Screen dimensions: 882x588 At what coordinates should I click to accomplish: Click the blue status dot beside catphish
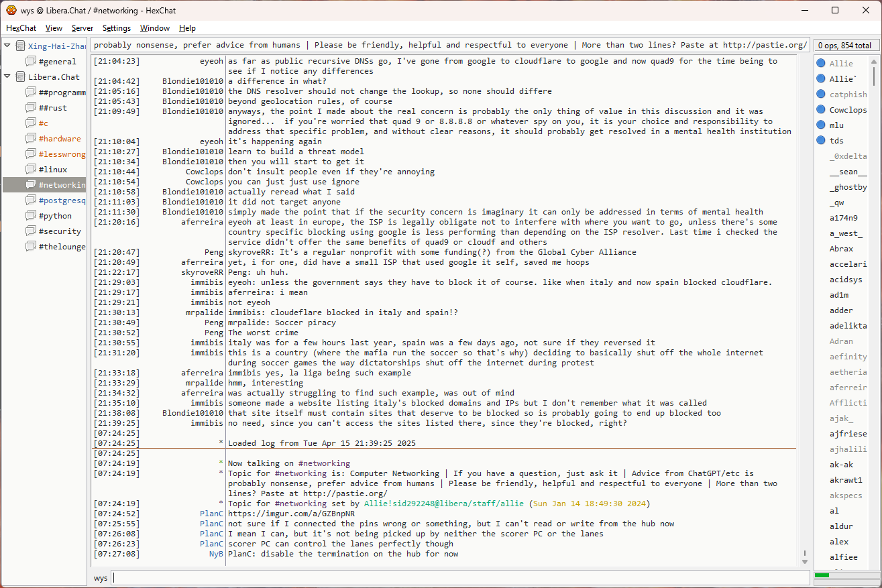click(x=821, y=94)
